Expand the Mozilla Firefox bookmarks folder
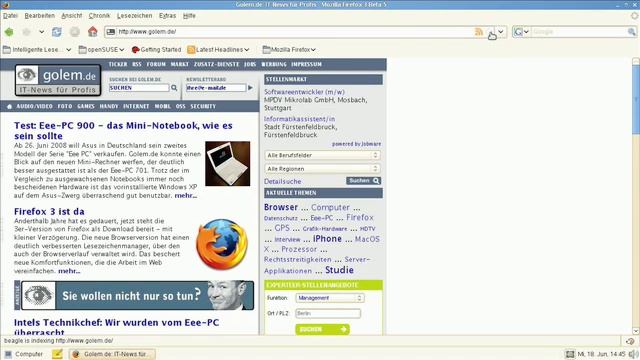Screen dimensions: 640x360 (x=289, y=49)
